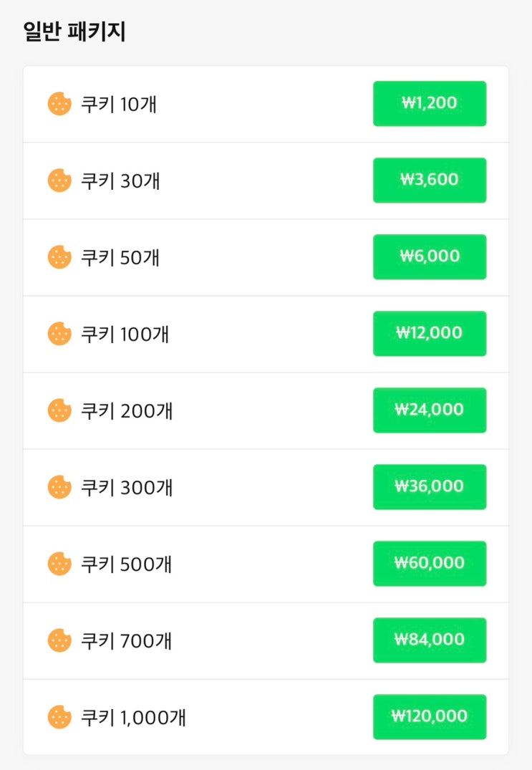532x770 pixels.
Task: Purchase 50 cookies with ₩6,000 button
Action: (x=430, y=257)
